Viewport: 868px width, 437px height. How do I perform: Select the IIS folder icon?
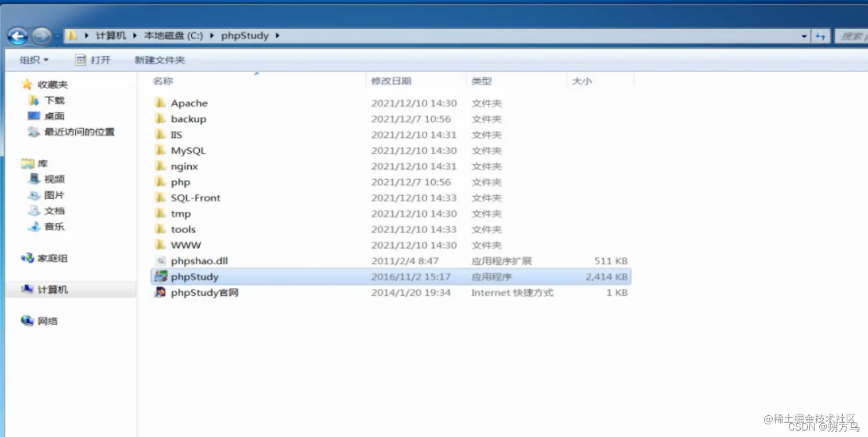point(160,135)
